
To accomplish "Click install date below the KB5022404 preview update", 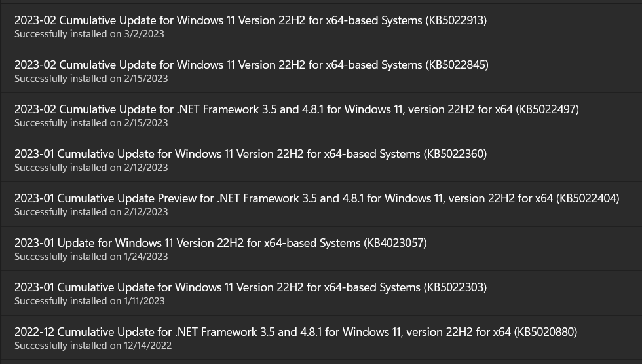I will click(x=91, y=212).
